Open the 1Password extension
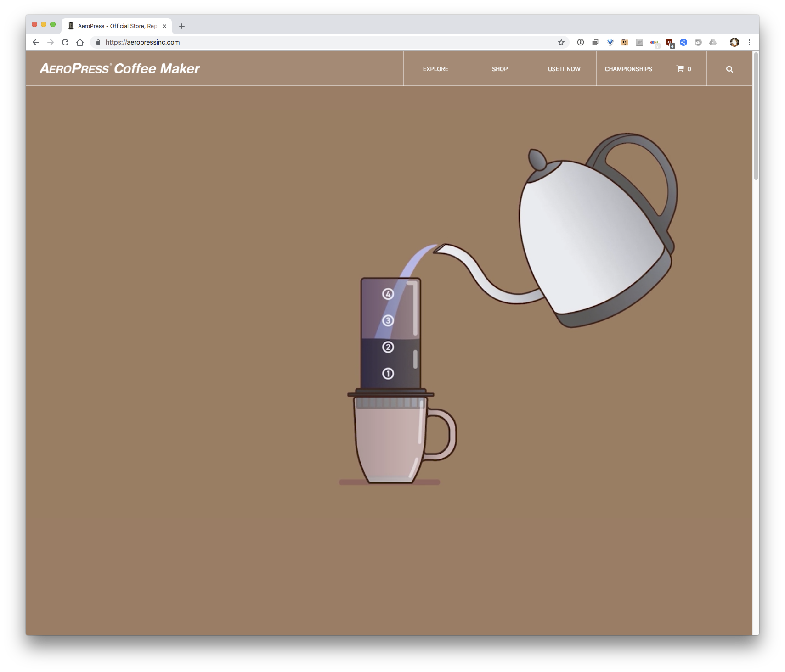 581,42
